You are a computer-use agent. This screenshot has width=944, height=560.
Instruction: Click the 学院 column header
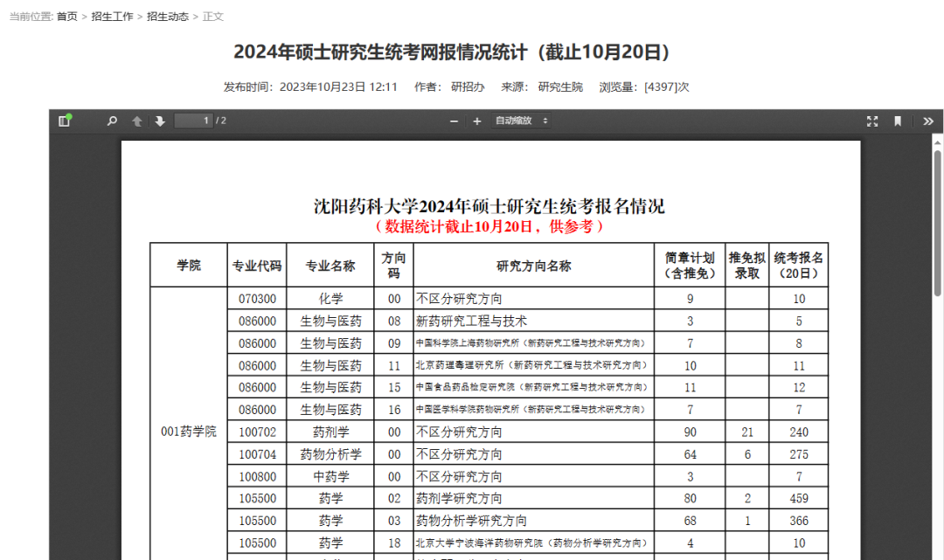(x=189, y=266)
